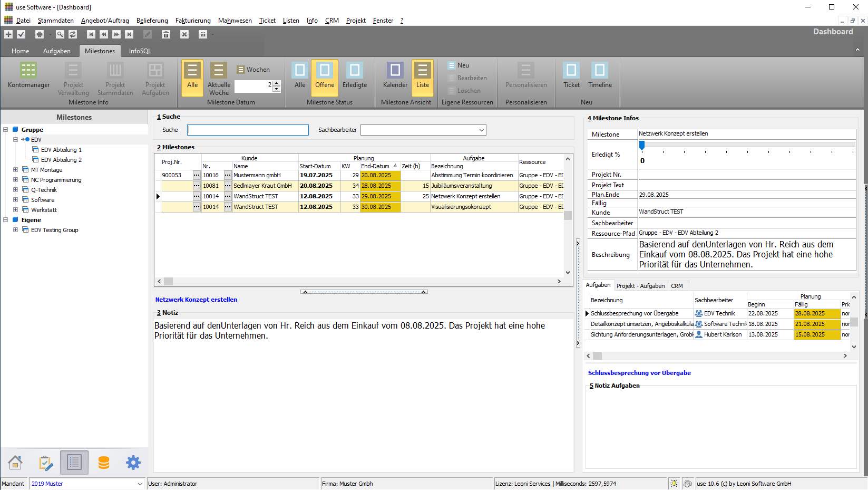868x490 pixels.
Task: Toggle Alle milestone status filter
Action: pos(300,75)
